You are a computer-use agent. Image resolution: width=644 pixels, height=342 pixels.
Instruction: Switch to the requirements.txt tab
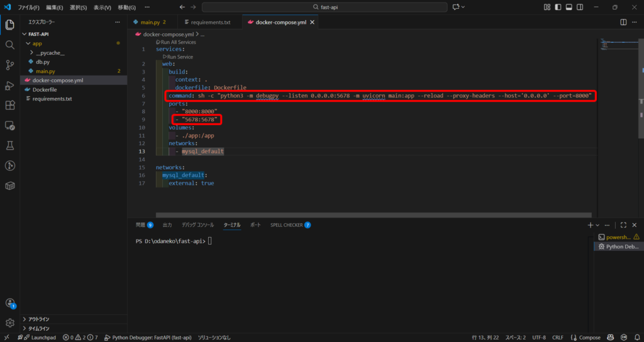point(210,22)
